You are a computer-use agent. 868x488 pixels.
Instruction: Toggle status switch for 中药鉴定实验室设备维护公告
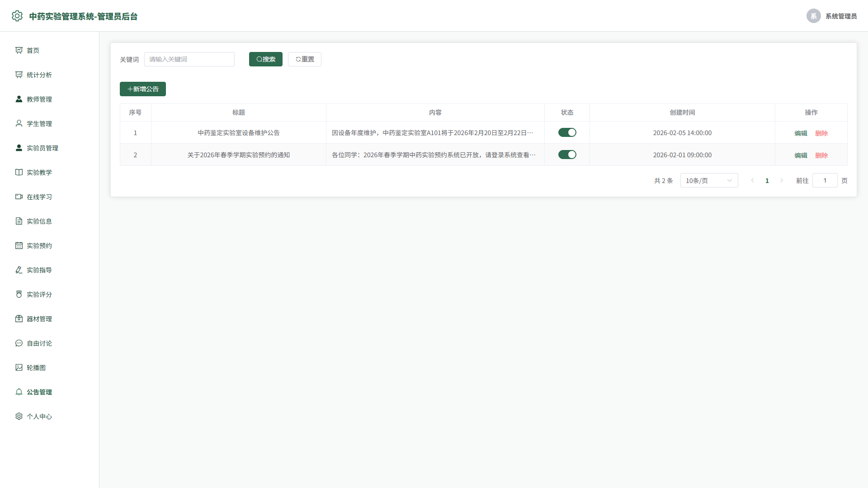(567, 132)
